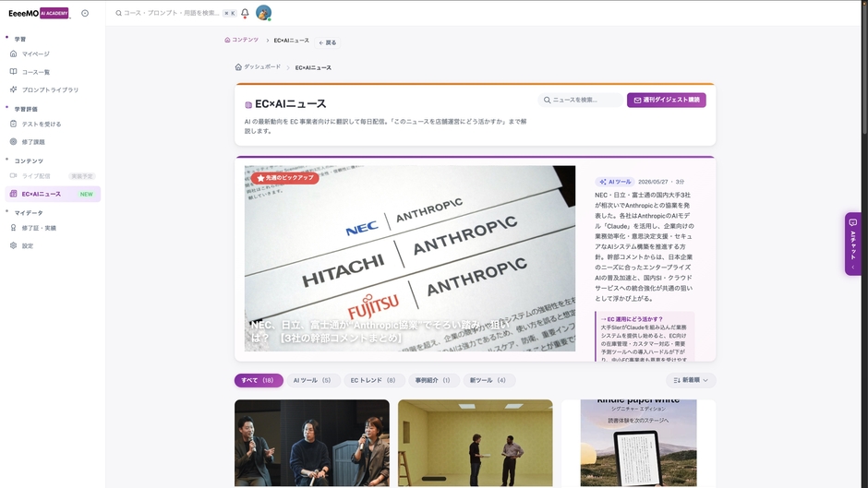Open the 新着順 sort dropdown
Screen dimensions: 868x488
(x=691, y=381)
